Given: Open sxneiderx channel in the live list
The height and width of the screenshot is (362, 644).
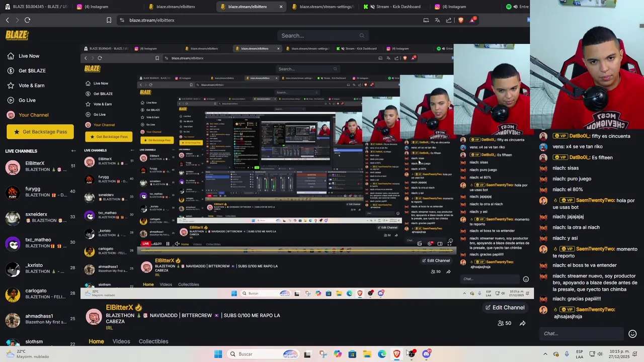Looking at the screenshot, I should click(40, 217).
